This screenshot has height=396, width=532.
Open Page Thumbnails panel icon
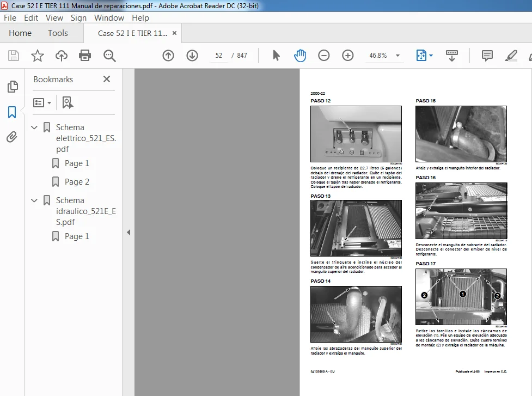(x=12, y=87)
